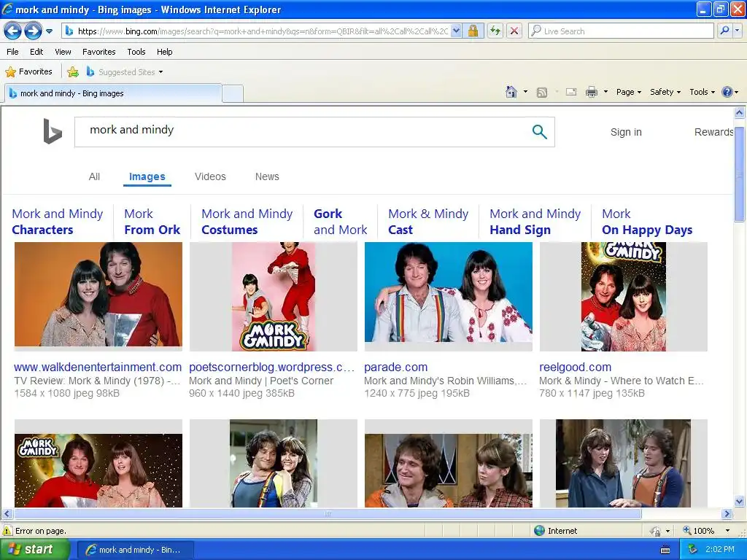Open the search provider dropdown arrow

tap(737, 31)
